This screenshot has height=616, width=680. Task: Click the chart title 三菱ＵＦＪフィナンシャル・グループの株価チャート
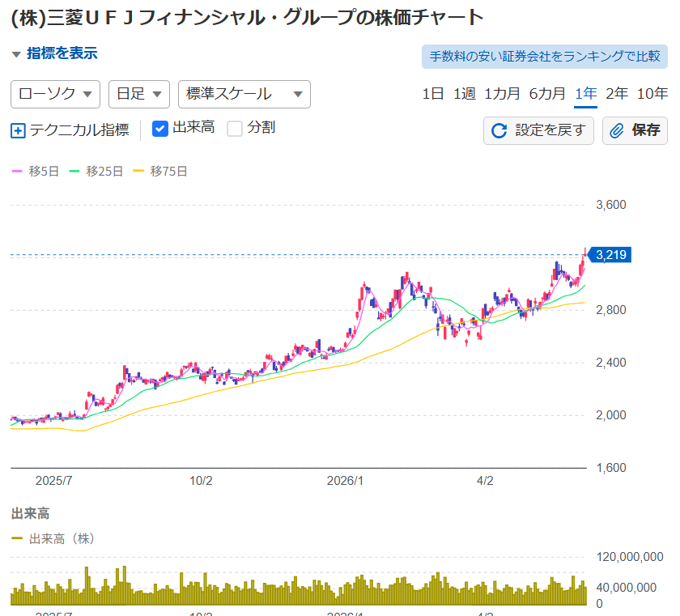tap(247, 18)
